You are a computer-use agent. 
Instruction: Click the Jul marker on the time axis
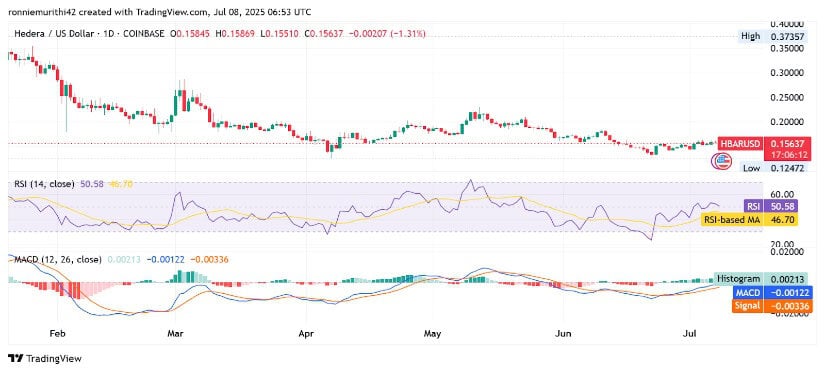click(689, 334)
